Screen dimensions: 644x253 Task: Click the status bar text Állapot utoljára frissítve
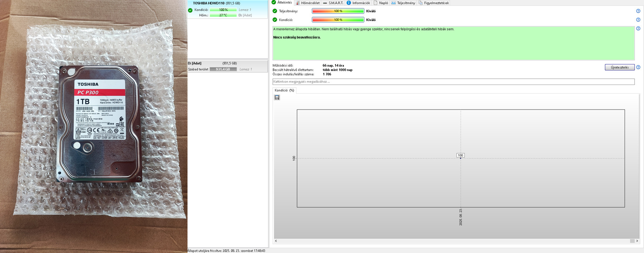click(x=226, y=251)
